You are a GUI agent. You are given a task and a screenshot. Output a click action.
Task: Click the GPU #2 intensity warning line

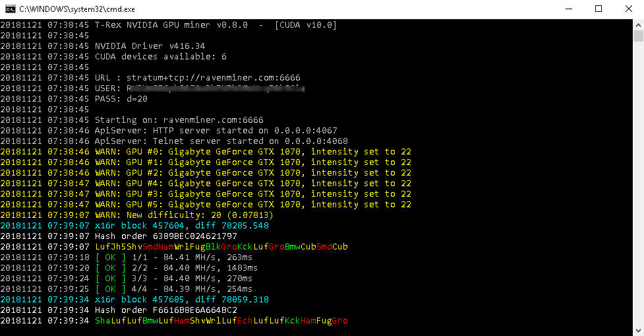tap(206, 173)
